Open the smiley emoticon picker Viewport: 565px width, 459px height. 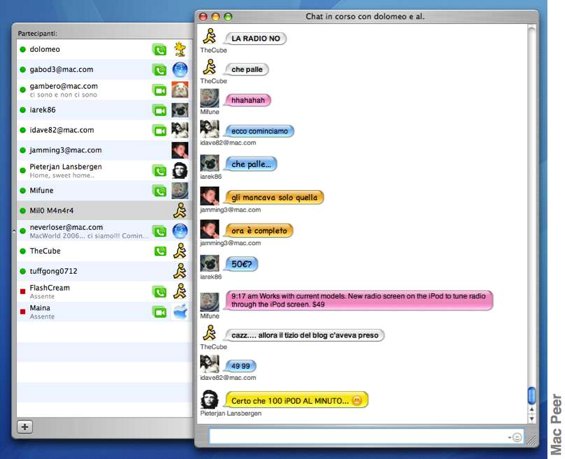[x=517, y=437]
